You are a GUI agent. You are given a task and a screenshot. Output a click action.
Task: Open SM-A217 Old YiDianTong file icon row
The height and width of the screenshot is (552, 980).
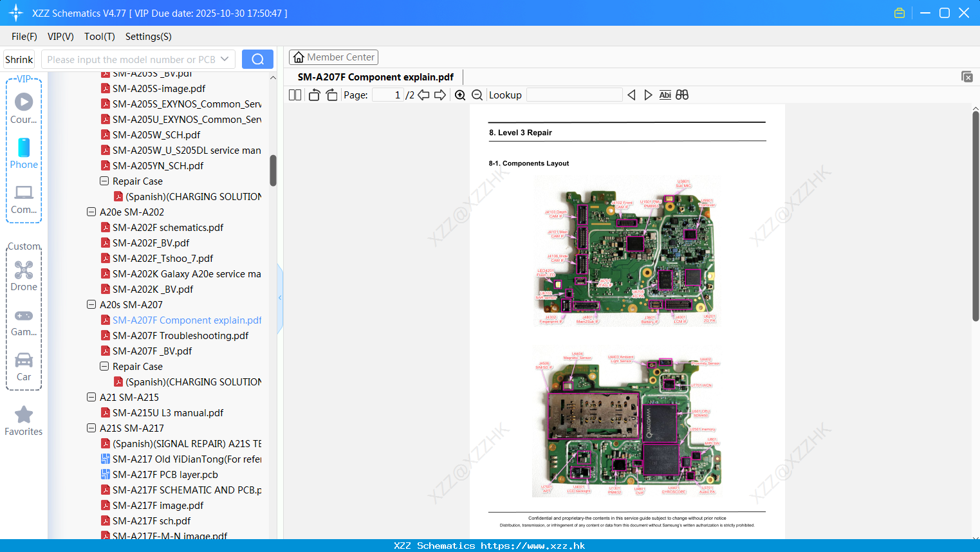tap(181, 459)
